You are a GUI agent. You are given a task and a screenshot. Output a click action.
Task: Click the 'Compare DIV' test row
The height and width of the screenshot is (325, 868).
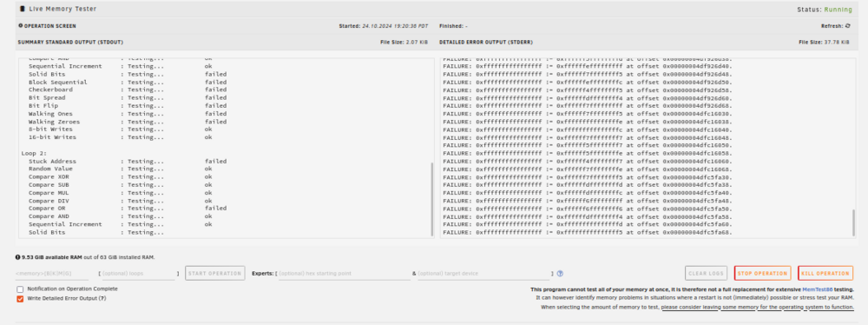[120, 201]
